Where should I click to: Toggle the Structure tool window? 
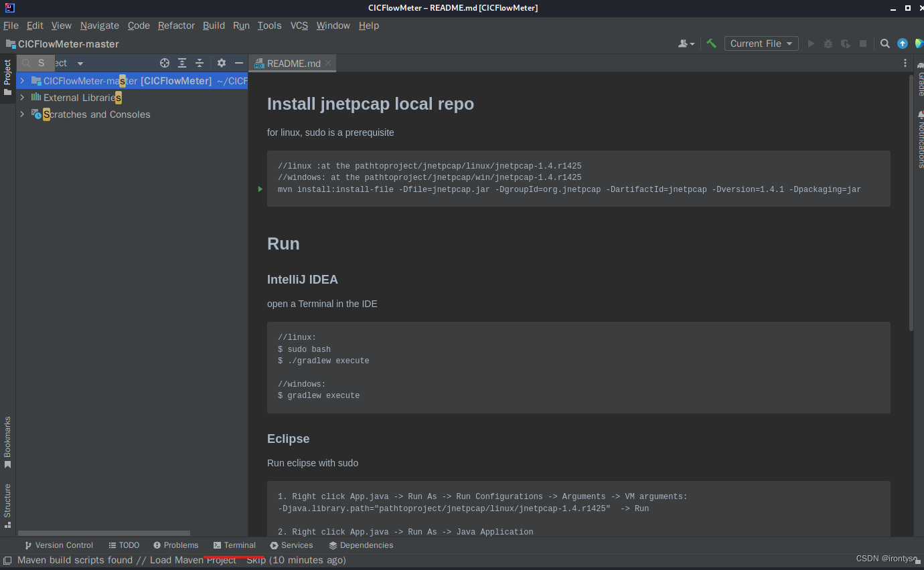(8, 502)
